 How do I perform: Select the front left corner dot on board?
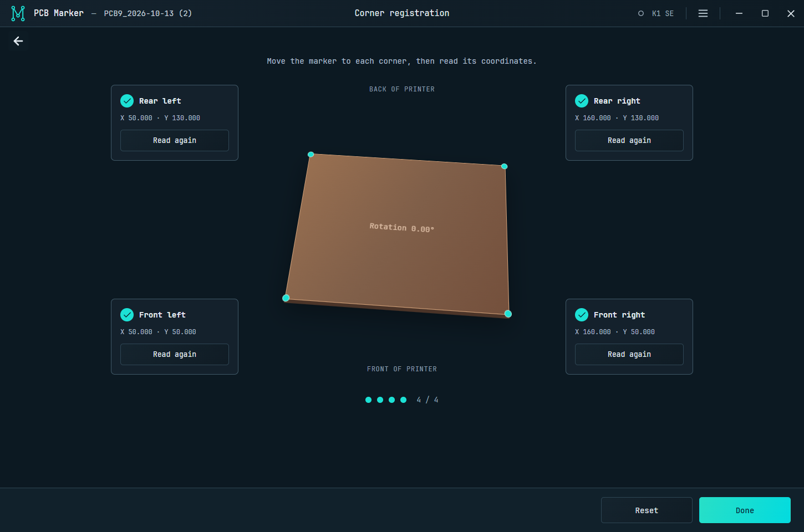(x=286, y=298)
